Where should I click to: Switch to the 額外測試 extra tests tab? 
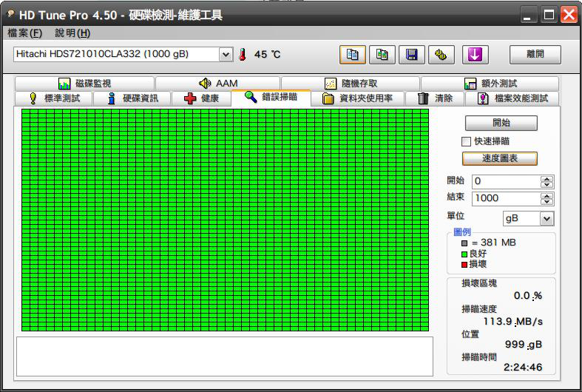490,84
